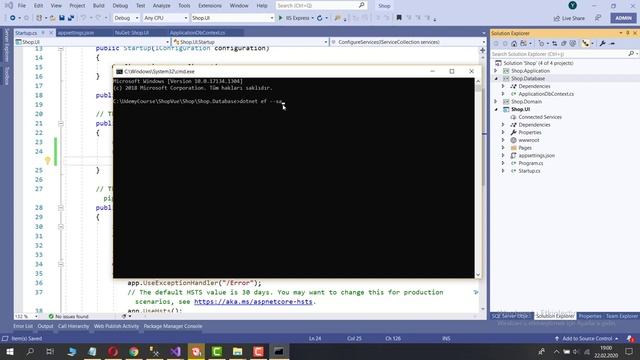Expand the wwwroot folder node

point(503,140)
